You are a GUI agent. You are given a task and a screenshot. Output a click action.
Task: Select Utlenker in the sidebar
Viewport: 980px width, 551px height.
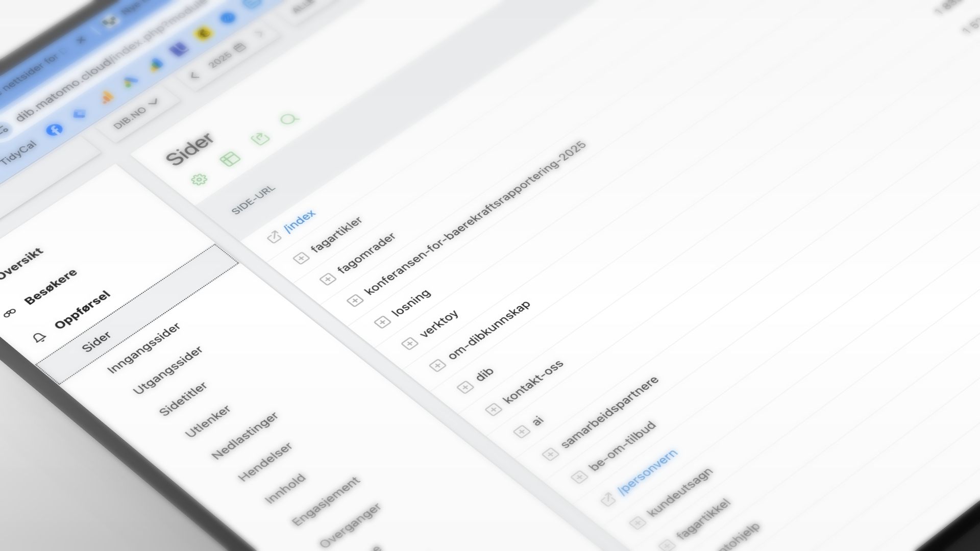tap(207, 421)
